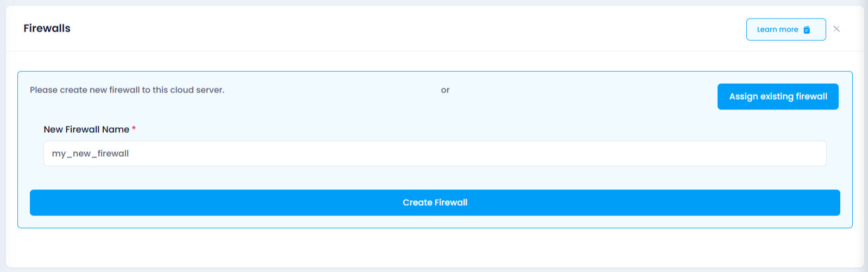This screenshot has height=272, width=868.
Task: Click the blue help docs icon beside Learn more
Action: click(807, 30)
